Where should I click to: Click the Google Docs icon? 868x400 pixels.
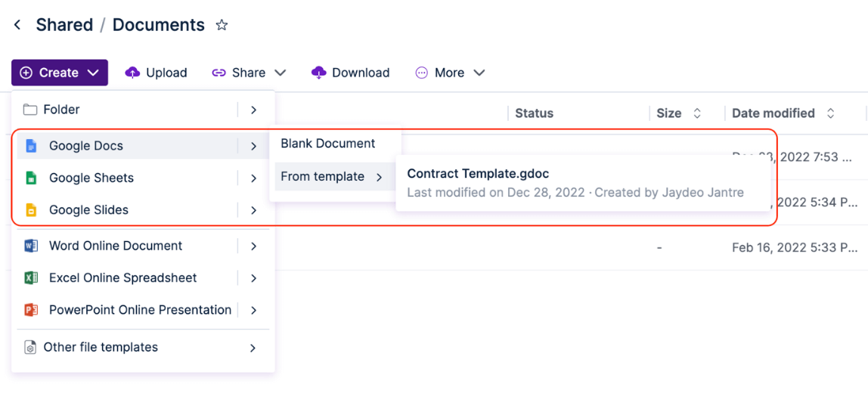31,146
